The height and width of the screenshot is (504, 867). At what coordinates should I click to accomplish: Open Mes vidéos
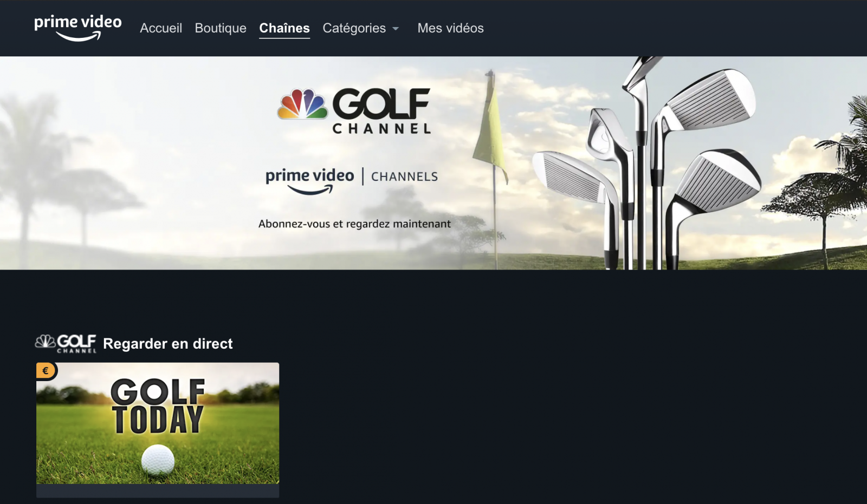(450, 28)
